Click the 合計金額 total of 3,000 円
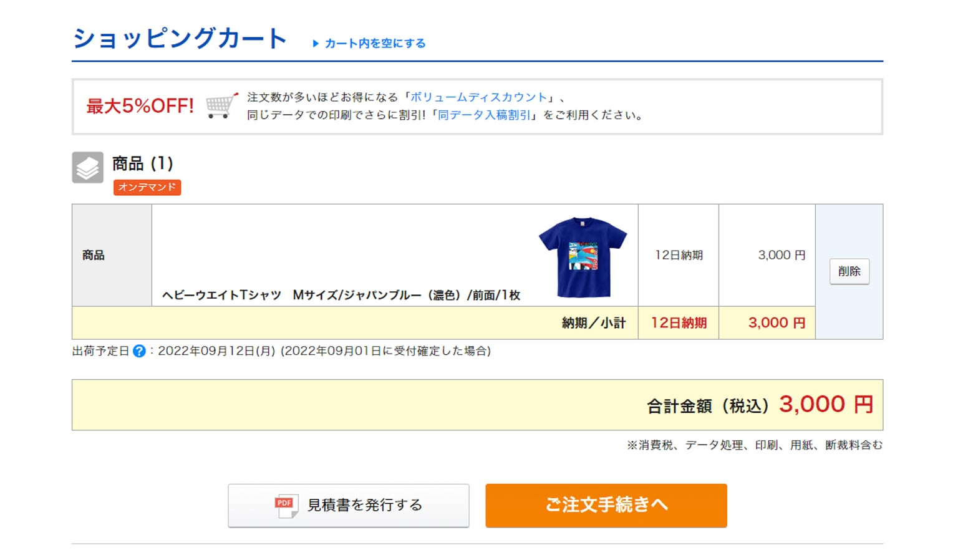 click(x=826, y=405)
